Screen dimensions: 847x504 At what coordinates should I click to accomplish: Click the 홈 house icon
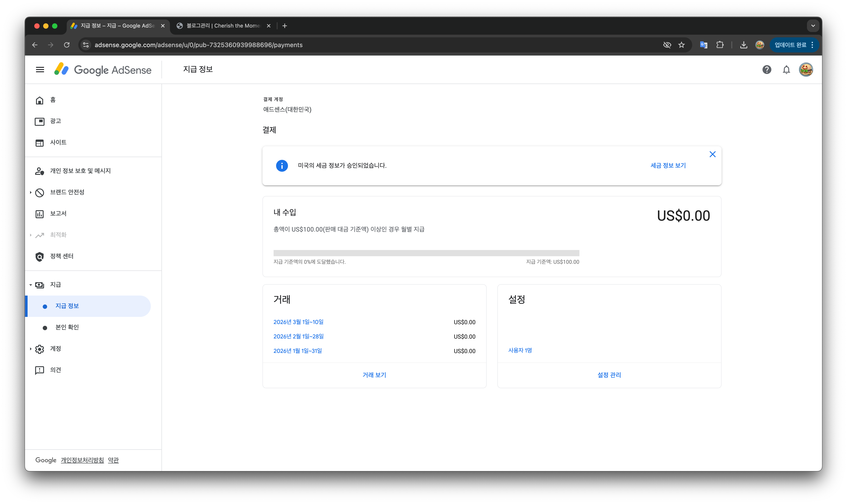click(39, 100)
